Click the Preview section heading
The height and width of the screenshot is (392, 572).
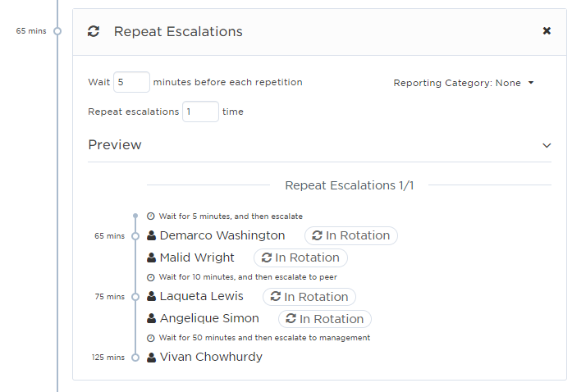(115, 145)
